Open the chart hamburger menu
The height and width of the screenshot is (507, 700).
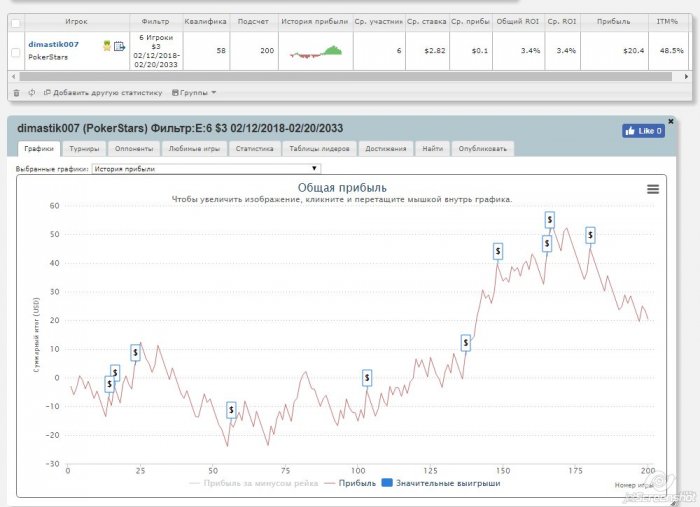[653, 189]
